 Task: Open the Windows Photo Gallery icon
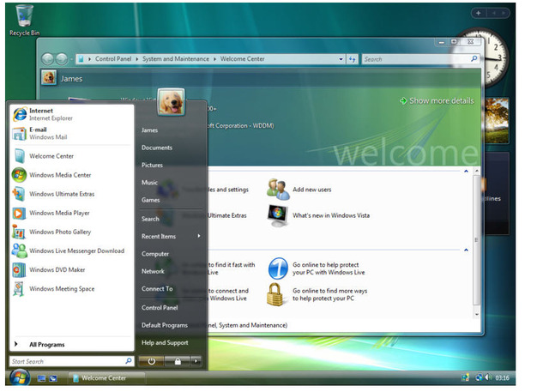(19, 232)
